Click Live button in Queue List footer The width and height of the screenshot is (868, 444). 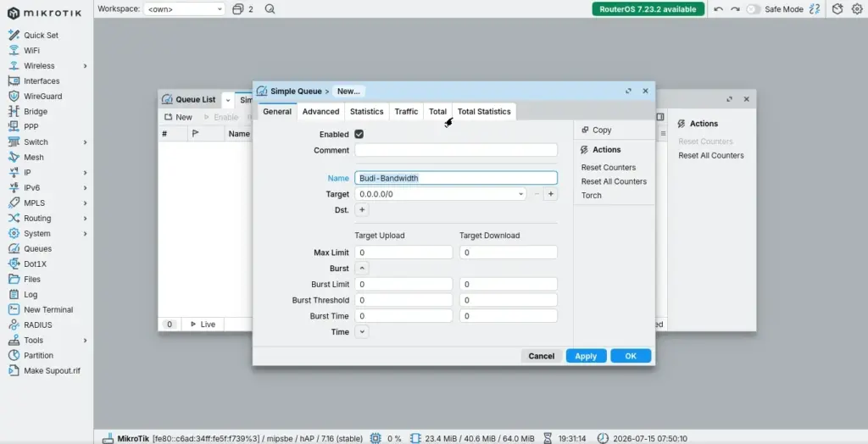pyautogui.click(x=202, y=325)
